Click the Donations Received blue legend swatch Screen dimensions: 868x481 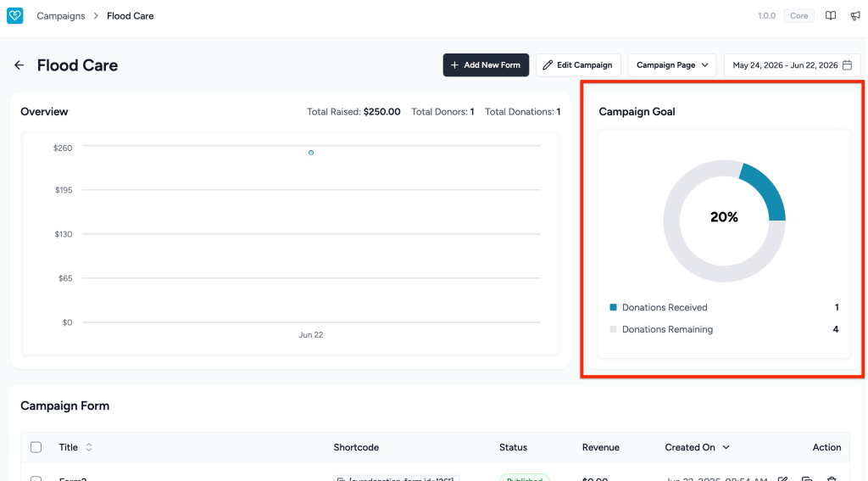click(613, 307)
